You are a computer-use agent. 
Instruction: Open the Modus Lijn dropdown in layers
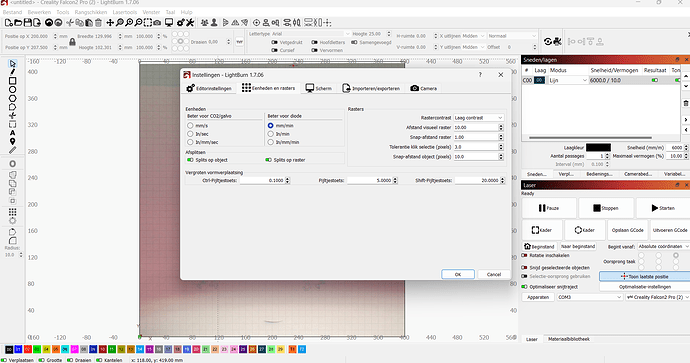tap(568, 81)
